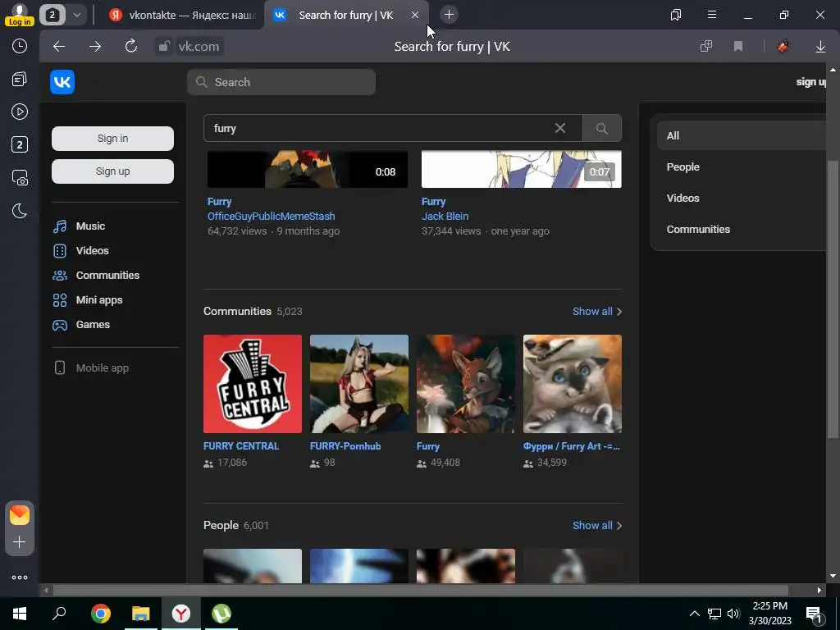
Task: Open Yandex browser history clock icon
Action: pos(20,46)
